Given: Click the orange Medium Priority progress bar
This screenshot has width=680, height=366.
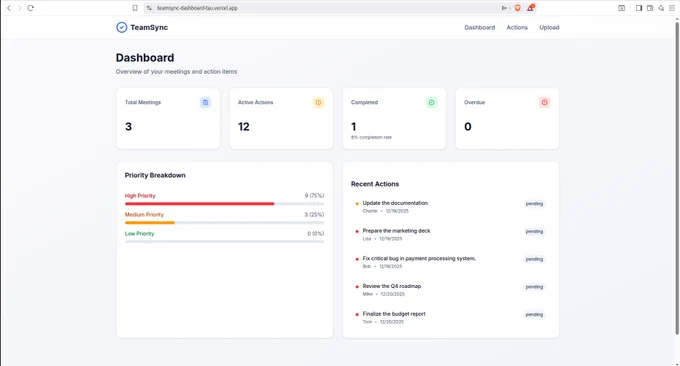Looking at the screenshot, I should 150,222.
